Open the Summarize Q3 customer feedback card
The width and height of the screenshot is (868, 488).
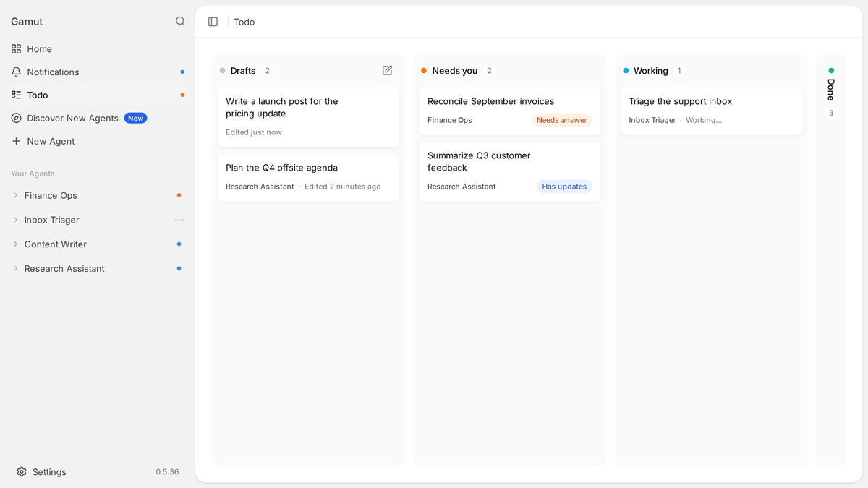510,171
